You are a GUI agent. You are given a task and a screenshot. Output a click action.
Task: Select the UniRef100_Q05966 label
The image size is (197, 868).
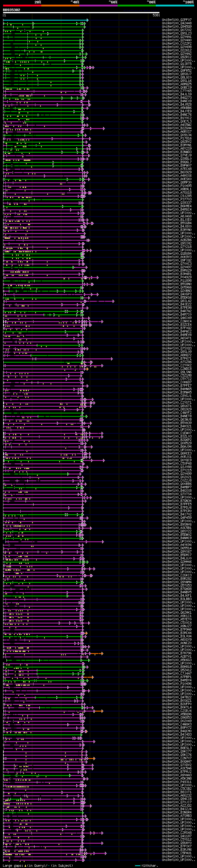pyautogui.click(x=177, y=287)
